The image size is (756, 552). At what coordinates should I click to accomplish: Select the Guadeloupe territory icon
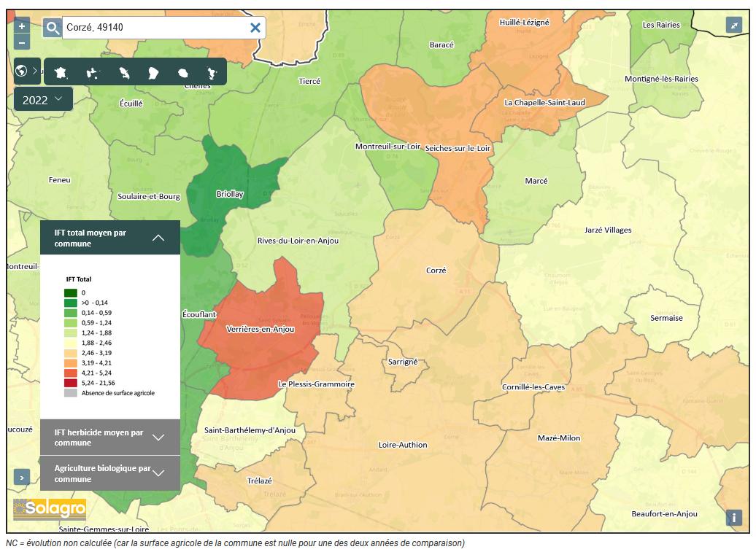[x=92, y=72]
